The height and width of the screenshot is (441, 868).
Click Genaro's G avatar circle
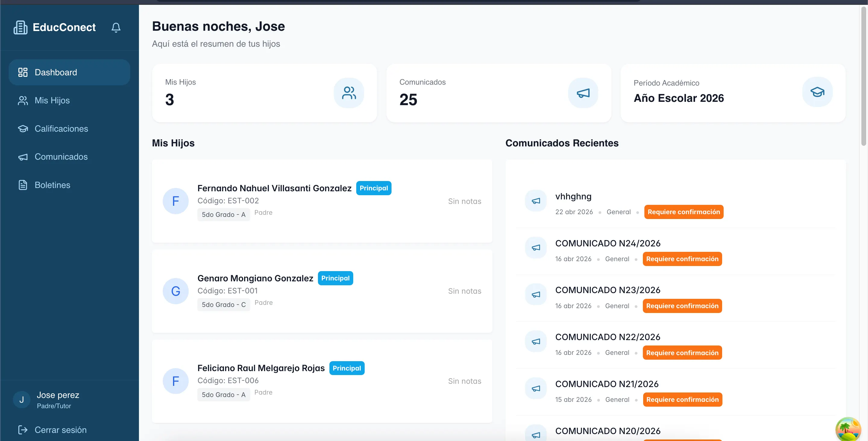click(175, 291)
